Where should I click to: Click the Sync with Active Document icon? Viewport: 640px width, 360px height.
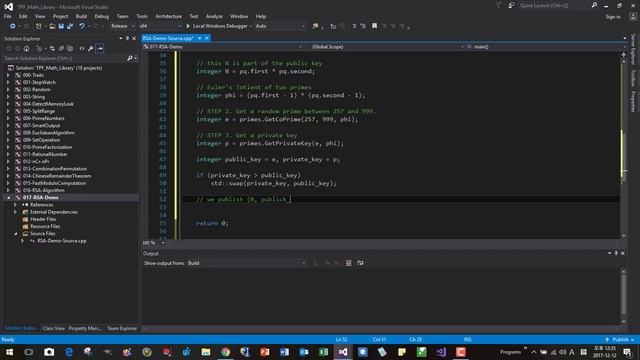(52, 49)
